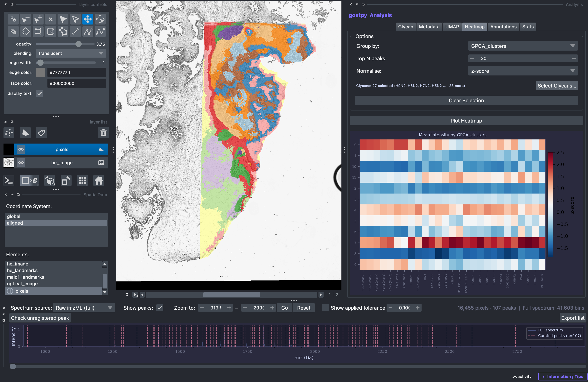Increase the applied tolerance value
The image size is (588, 382).
[x=417, y=308]
